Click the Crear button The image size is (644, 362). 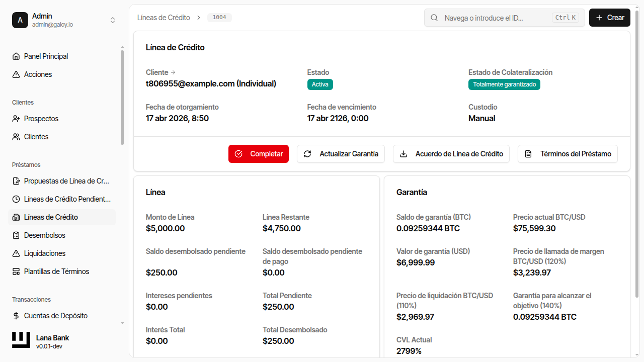(x=609, y=18)
